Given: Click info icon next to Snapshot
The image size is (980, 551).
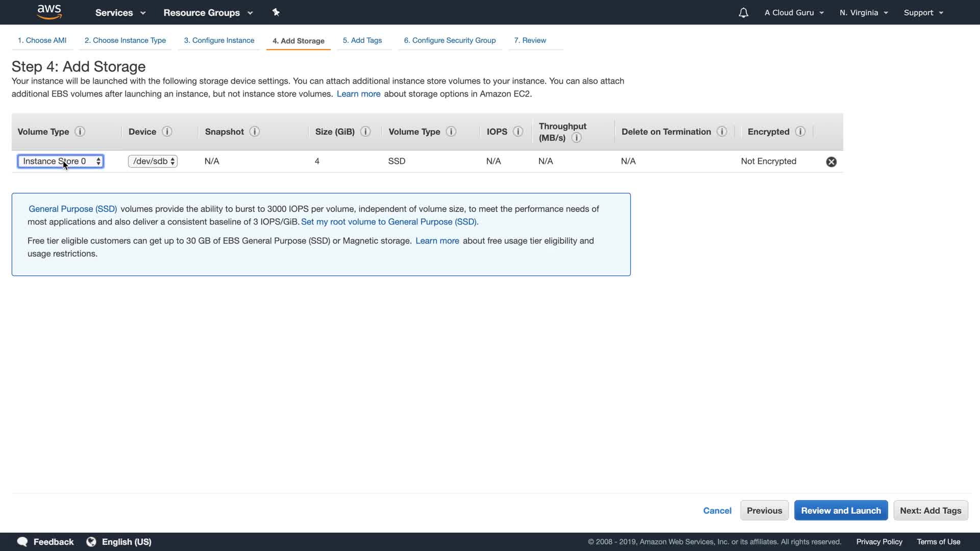Looking at the screenshot, I should [x=255, y=132].
